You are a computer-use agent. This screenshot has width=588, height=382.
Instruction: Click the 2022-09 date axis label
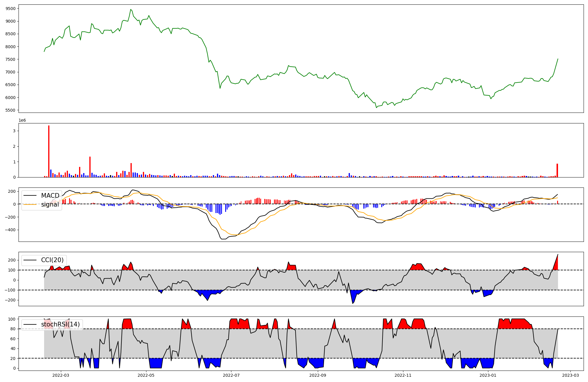[x=318, y=375]
